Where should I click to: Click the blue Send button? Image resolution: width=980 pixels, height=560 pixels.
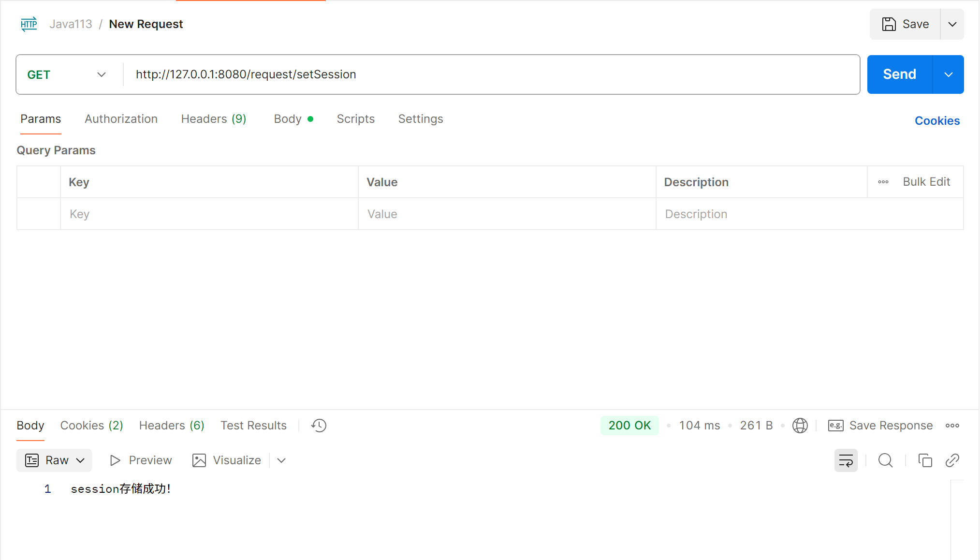tap(899, 74)
